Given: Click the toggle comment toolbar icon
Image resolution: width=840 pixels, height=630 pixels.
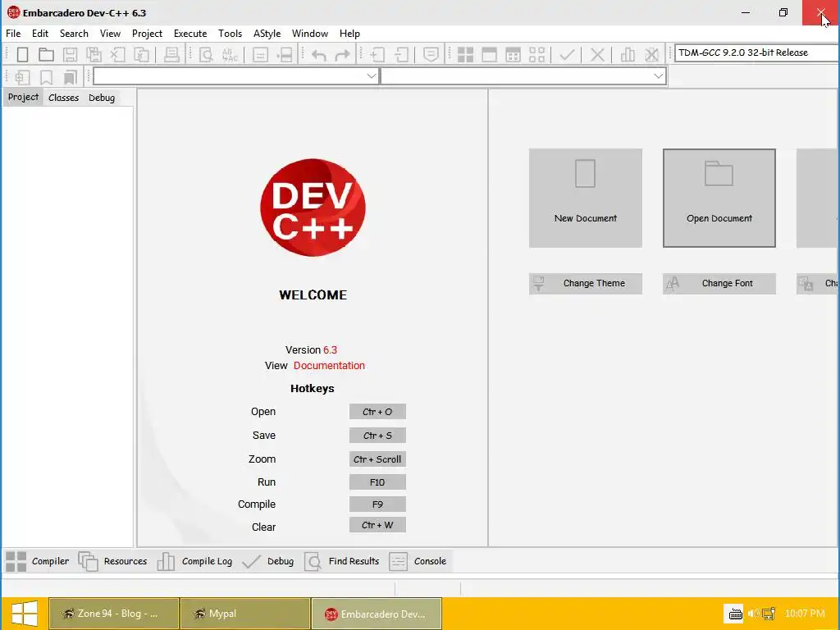Looking at the screenshot, I should click(x=431, y=55).
